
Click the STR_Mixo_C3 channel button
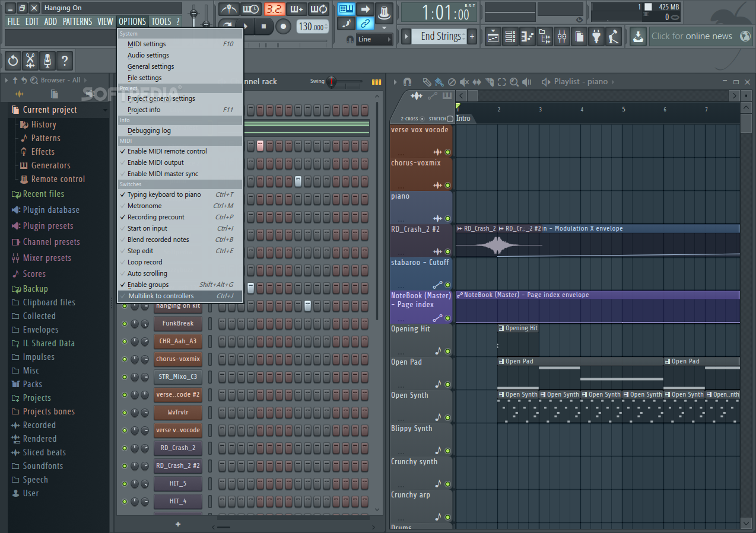point(177,377)
